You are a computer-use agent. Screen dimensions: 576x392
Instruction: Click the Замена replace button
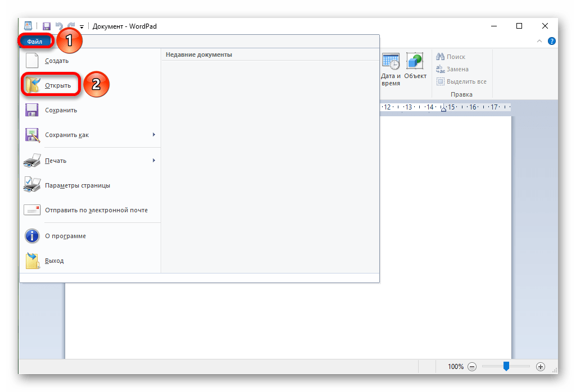tap(452, 69)
